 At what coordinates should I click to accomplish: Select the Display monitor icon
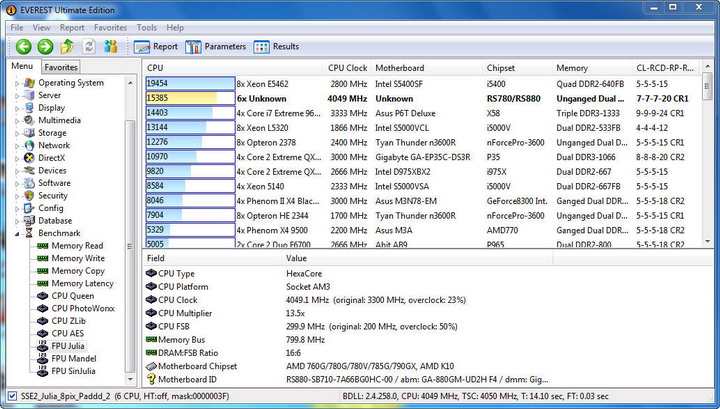pyautogui.click(x=29, y=108)
